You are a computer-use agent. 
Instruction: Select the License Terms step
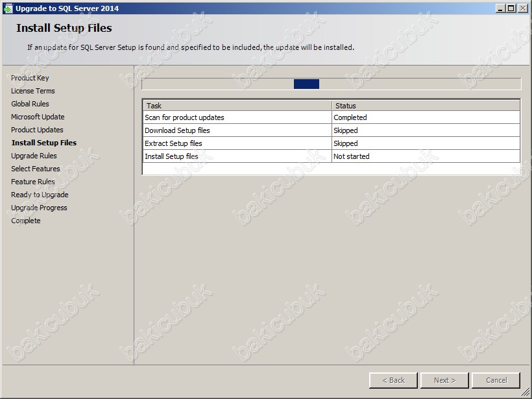click(32, 91)
